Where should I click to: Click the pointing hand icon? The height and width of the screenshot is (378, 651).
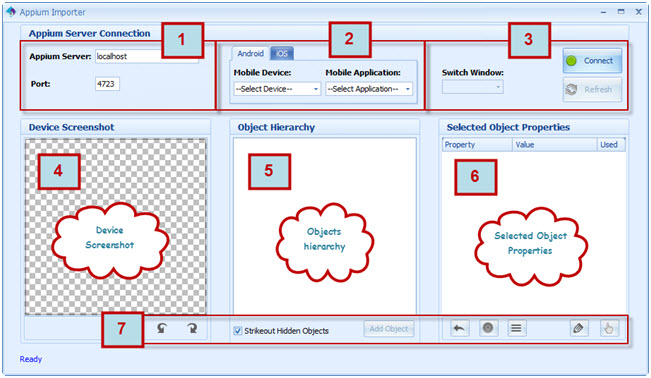click(x=609, y=328)
